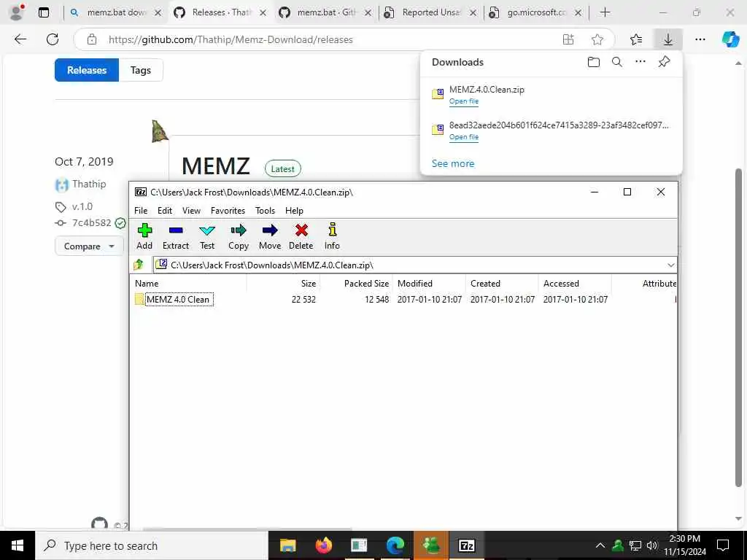The image size is (747, 560).
Task: Click the red Delete icon
Action: tap(301, 237)
